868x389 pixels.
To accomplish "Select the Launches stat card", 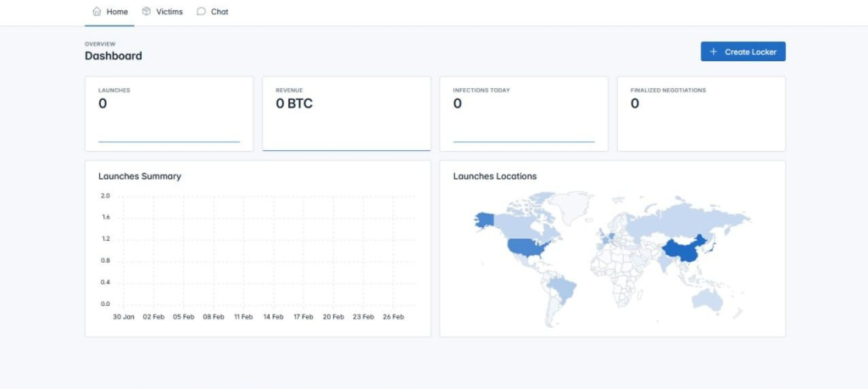I will (x=169, y=114).
